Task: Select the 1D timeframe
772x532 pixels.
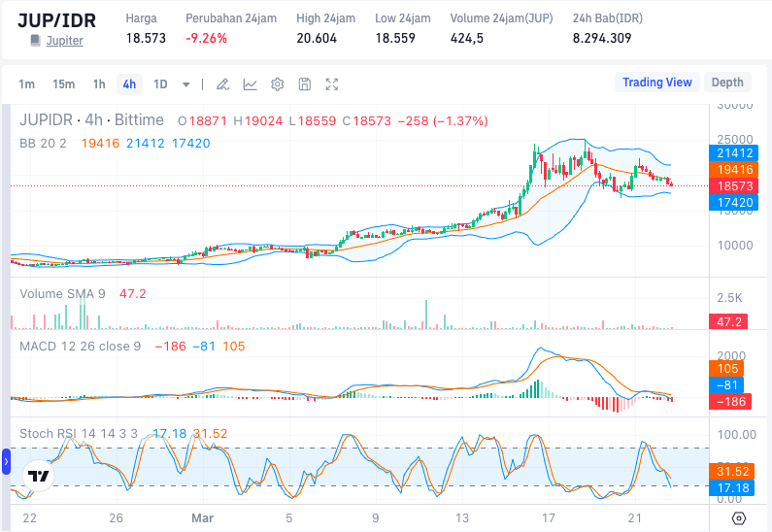Action: tap(160, 84)
